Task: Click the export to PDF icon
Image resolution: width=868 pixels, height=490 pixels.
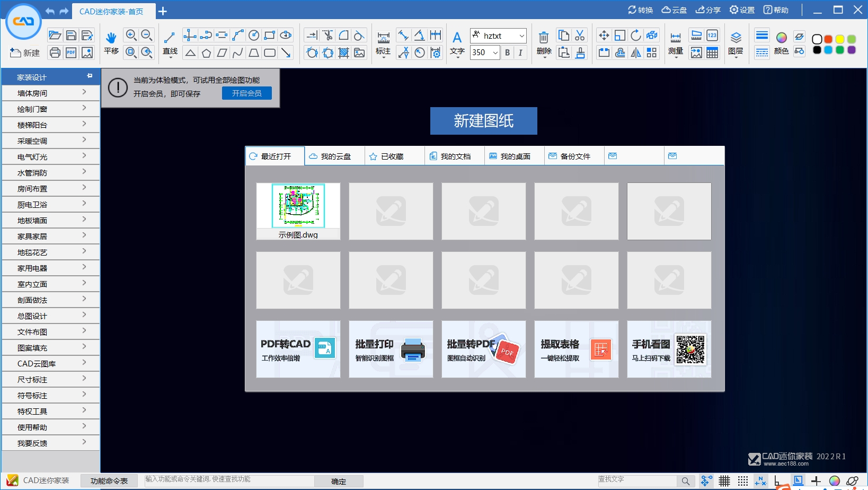Action: tap(71, 52)
